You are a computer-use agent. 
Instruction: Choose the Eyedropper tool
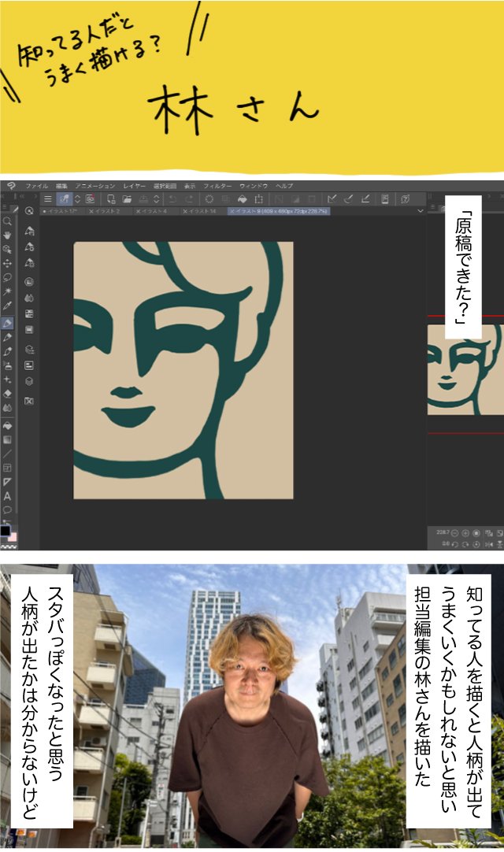point(7,306)
